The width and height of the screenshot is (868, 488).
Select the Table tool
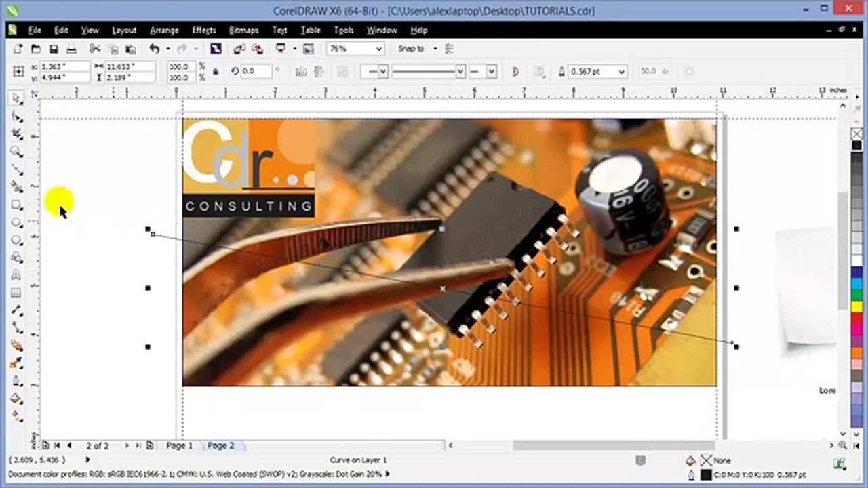16,293
